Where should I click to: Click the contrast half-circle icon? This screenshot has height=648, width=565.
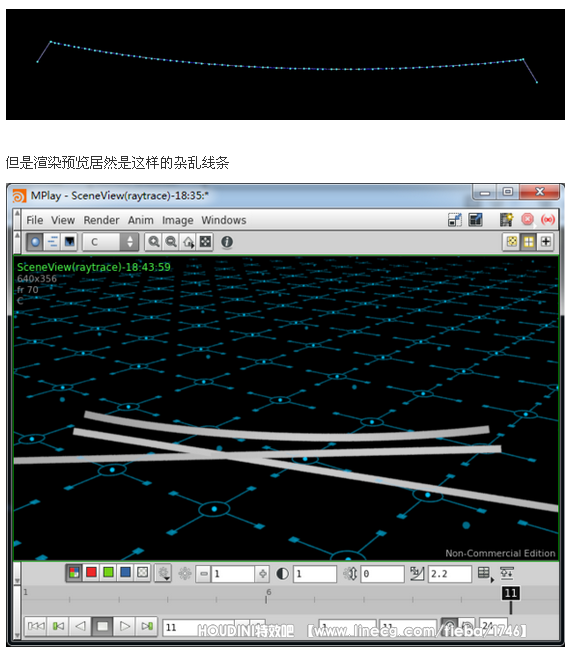click(x=282, y=574)
